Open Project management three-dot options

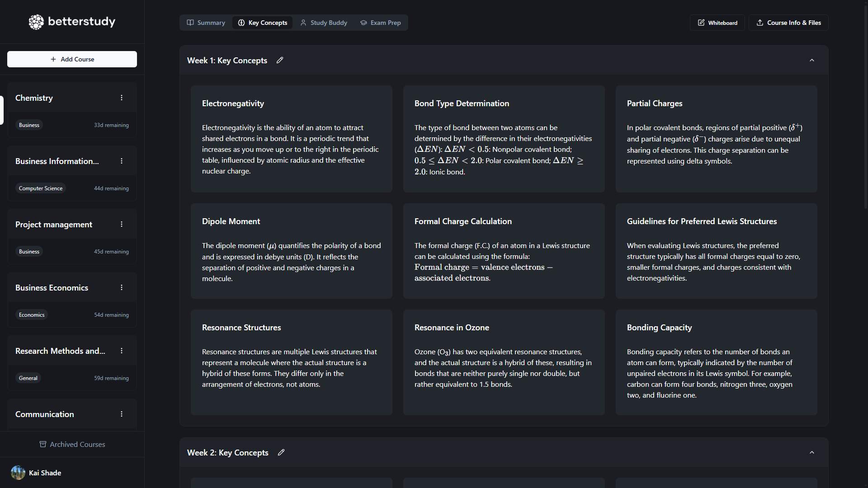tap(122, 224)
